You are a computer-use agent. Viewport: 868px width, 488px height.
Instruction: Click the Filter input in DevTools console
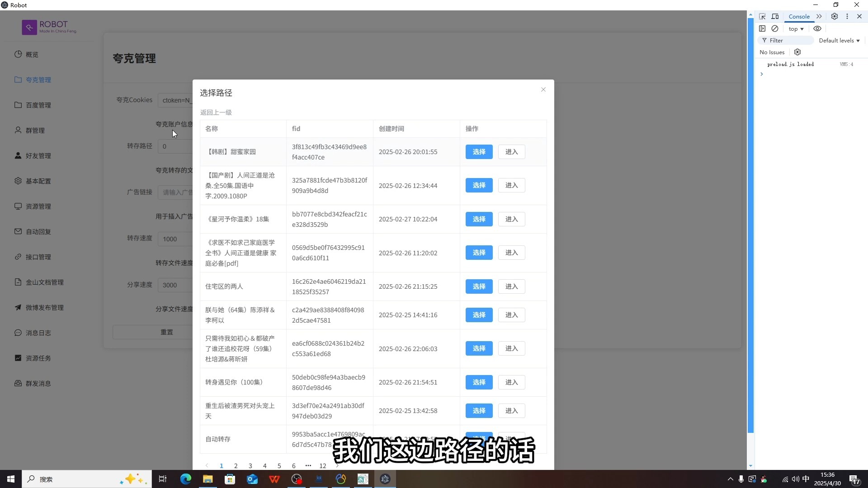coord(787,40)
